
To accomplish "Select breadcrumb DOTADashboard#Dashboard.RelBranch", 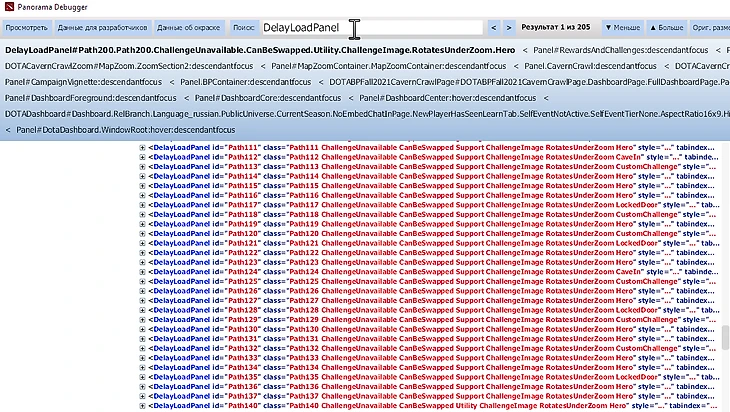I will point(367,114).
